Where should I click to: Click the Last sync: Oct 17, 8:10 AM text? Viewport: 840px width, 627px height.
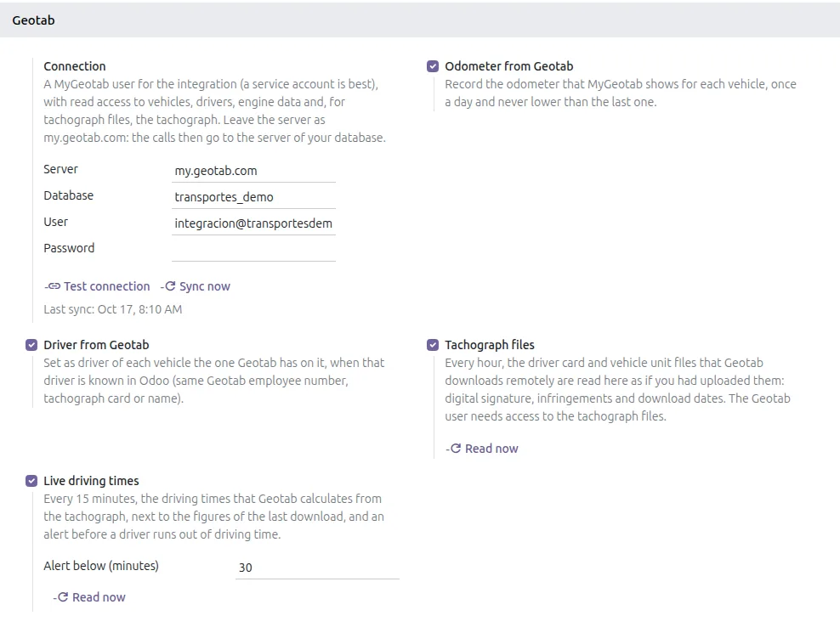(113, 309)
